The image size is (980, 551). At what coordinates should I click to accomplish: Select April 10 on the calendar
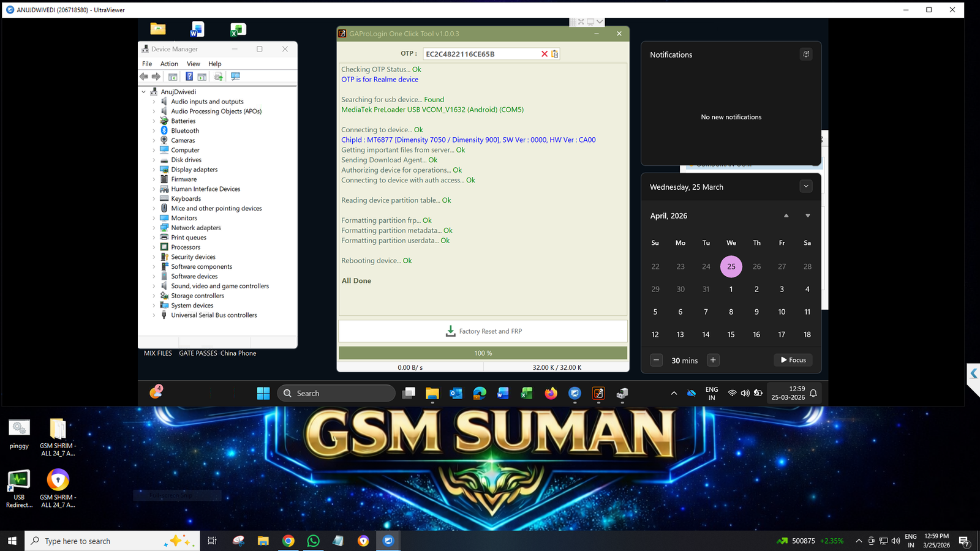(x=782, y=312)
